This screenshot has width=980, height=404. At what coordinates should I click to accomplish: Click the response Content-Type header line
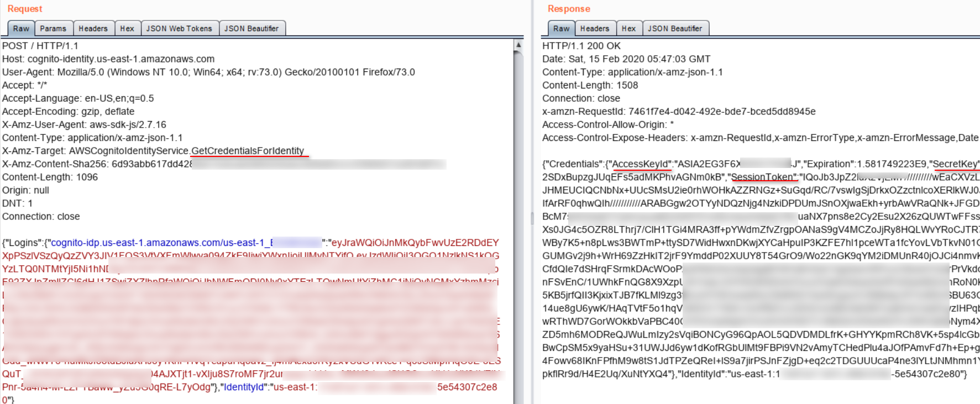(x=632, y=72)
